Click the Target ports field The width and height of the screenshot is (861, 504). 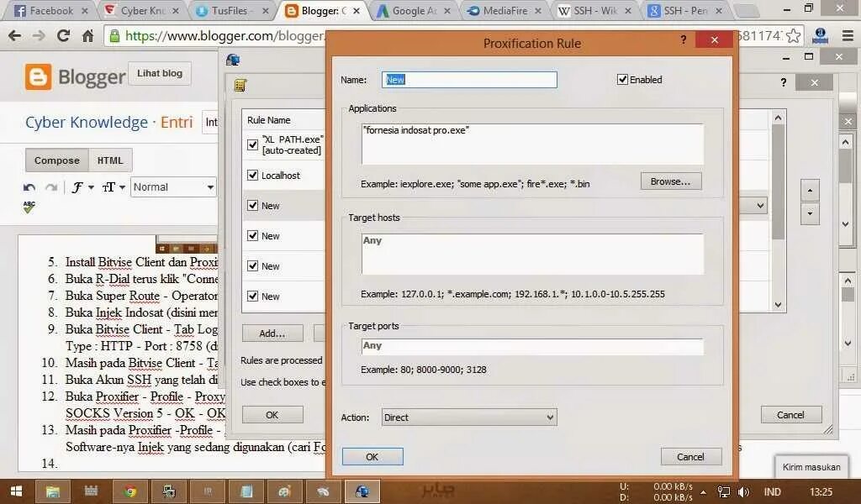(532, 346)
